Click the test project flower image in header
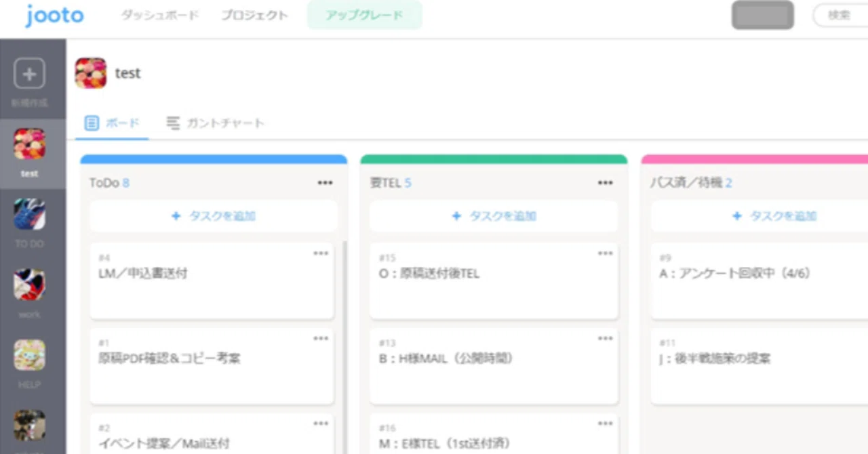868x454 pixels. tap(91, 73)
